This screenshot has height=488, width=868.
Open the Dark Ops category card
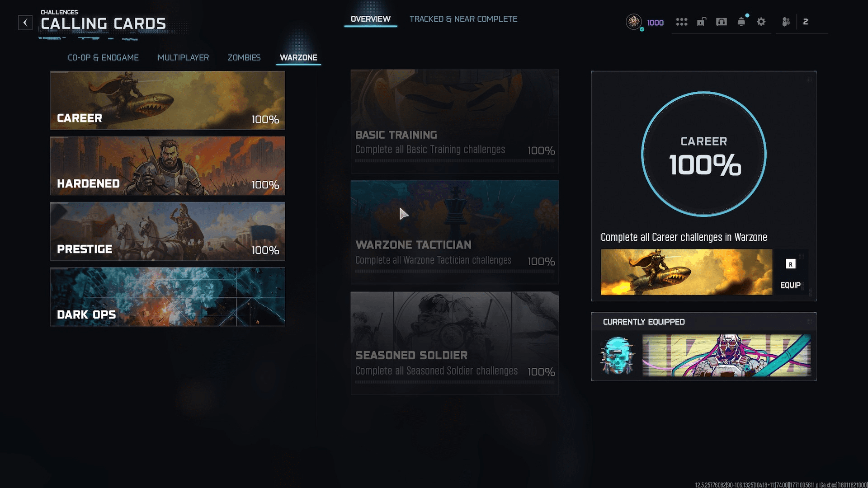tap(167, 297)
